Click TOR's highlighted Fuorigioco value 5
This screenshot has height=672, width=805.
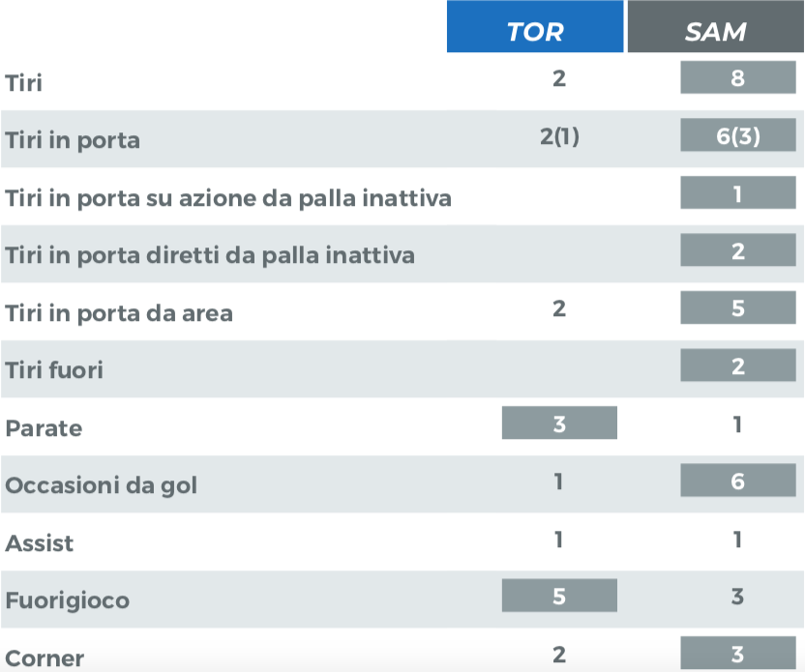559,596
